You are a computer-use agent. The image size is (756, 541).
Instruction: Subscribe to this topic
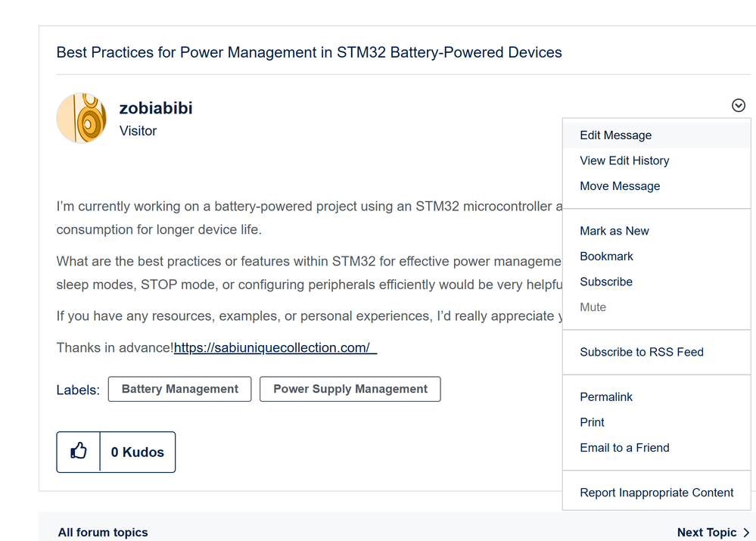pyautogui.click(x=605, y=281)
